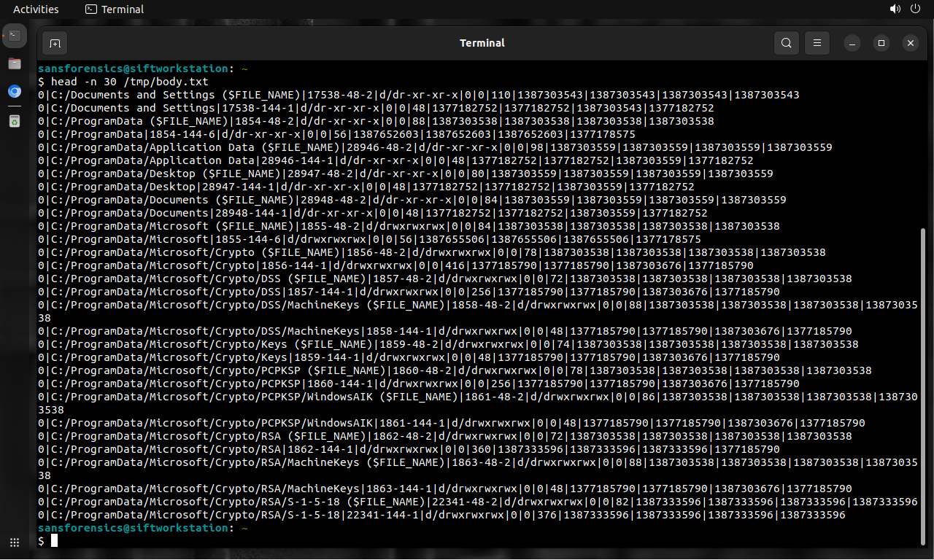Screen dimensions: 934x560
Task: Open Chromium browser from the dock
Action: (x=15, y=92)
